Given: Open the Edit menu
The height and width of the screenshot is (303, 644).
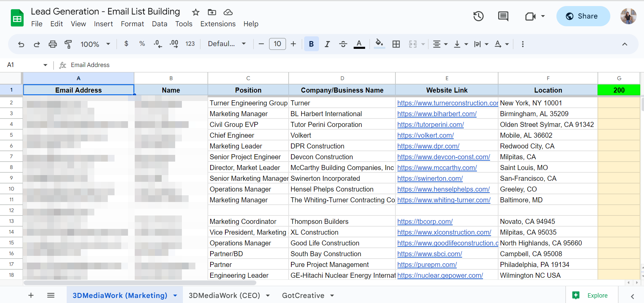Looking at the screenshot, I should pyautogui.click(x=57, y=24).
